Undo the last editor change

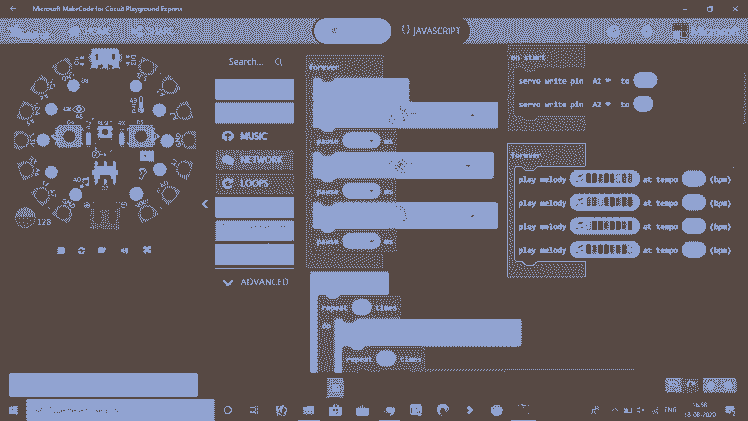673,385
